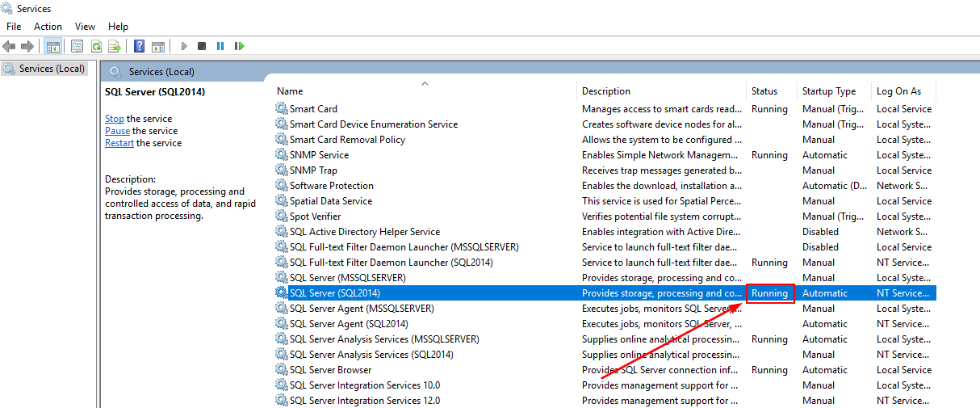Click gear icon of selected SQL Server (SQL2014)
The width and height of the screenshot is (980, 408).
(281, 292)
